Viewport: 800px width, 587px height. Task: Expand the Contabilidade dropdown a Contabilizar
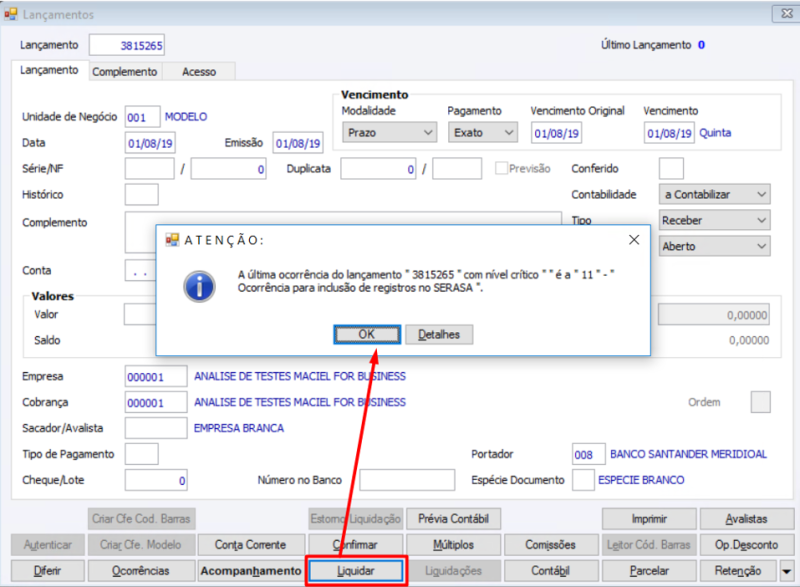coord(714,194)
